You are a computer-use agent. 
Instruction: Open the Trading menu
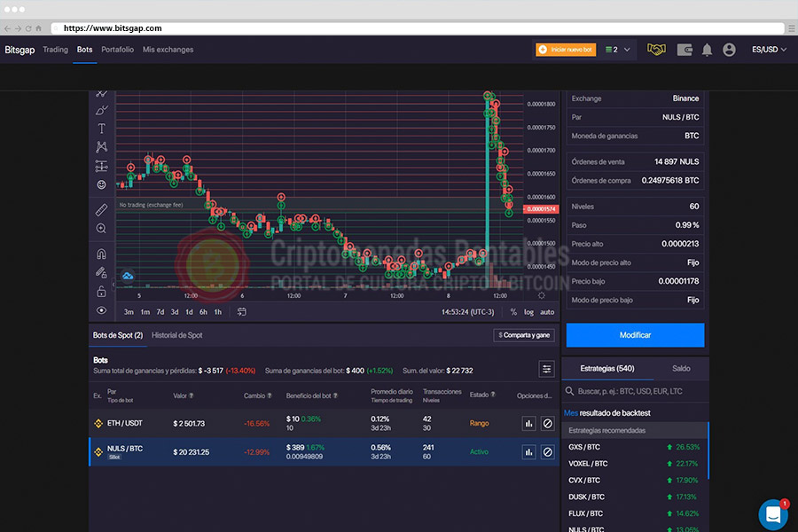click(56, 50)
